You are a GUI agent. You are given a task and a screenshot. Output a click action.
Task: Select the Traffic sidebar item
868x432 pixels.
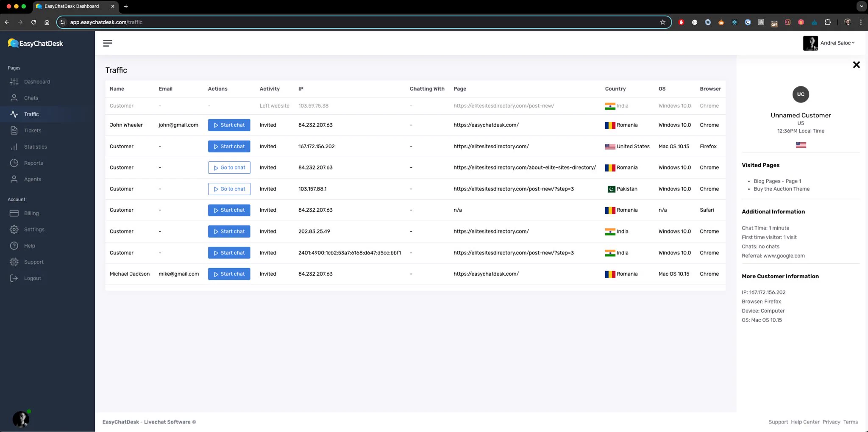31,114
